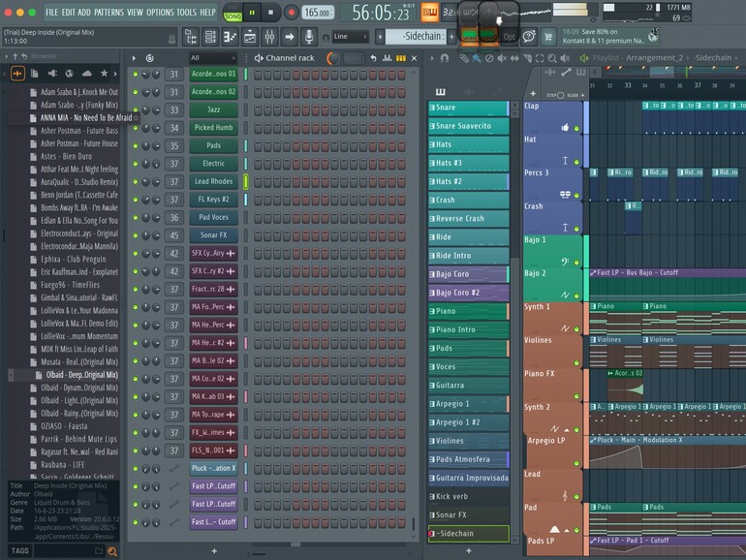Open the VIEW menu
The width and height of the screenshot is (746, 560).
pos(135,13)
